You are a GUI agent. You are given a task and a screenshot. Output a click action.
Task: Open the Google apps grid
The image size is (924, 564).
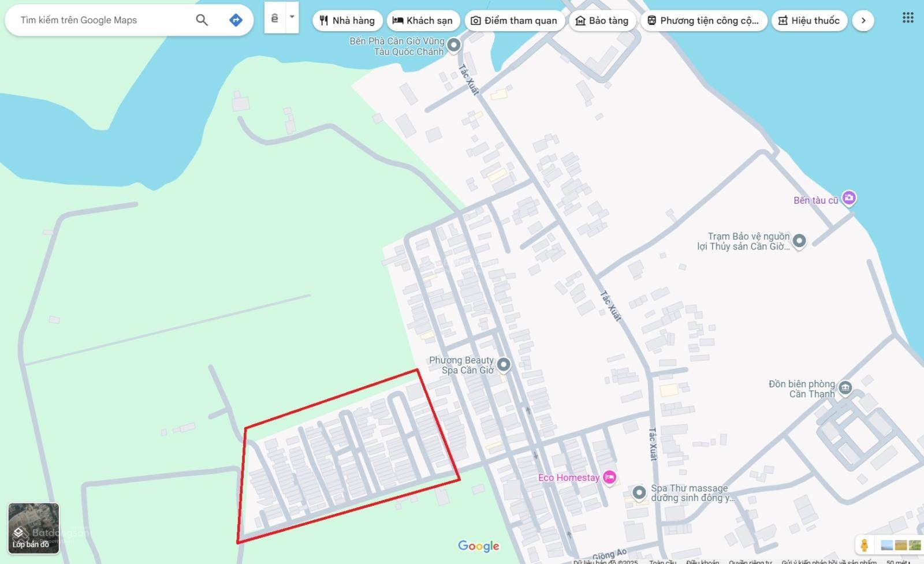[908, 18]
